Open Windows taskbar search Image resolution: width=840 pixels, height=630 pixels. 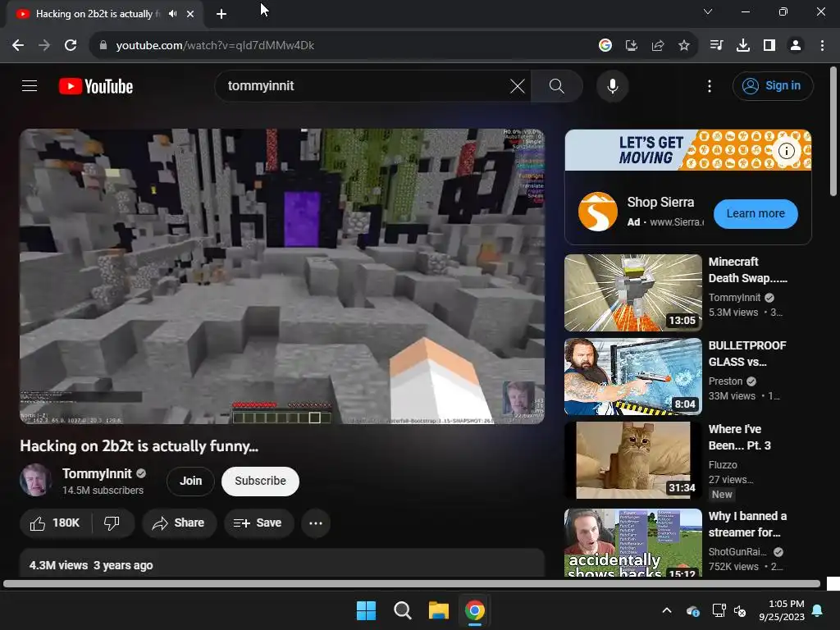[x=402, y=610]
